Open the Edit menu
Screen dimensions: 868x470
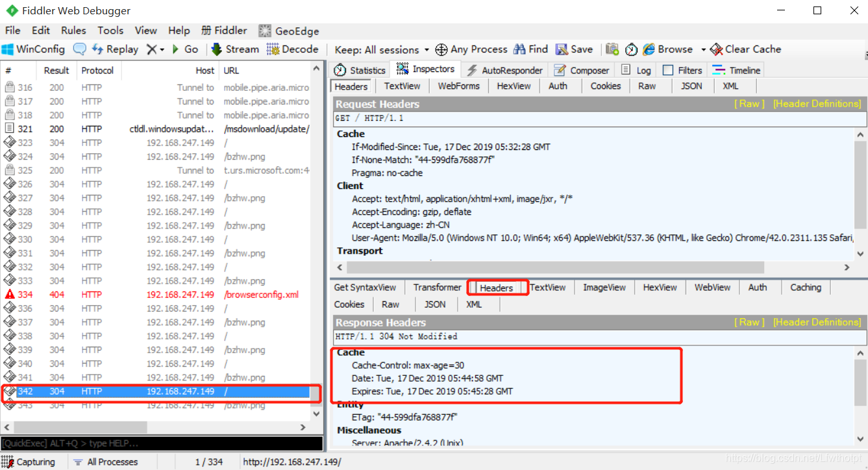(41, 31)
